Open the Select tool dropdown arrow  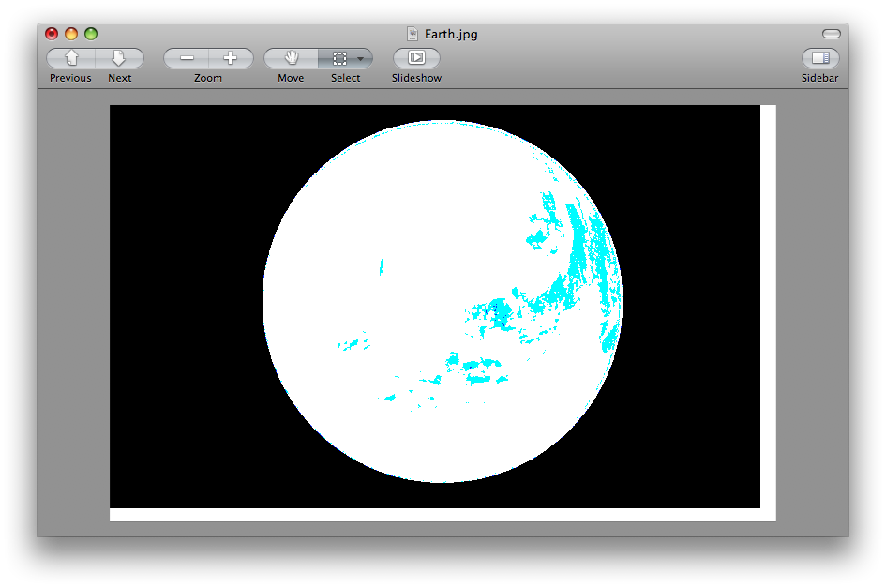point(361,58)
